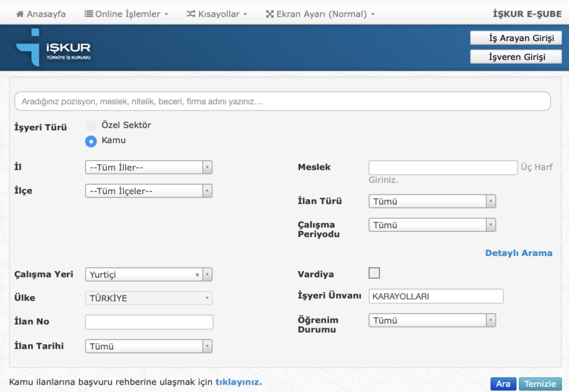569x392 pixels.
Task: Click the İşveren Girişi button
Action: (x=516, y=57)
